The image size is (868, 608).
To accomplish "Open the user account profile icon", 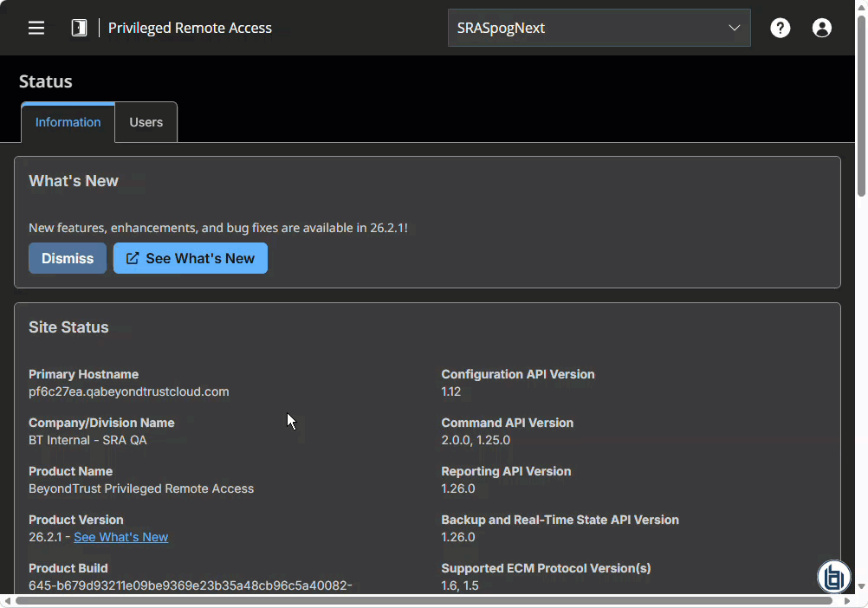I will pyautogui.click(x=822, y=28).
